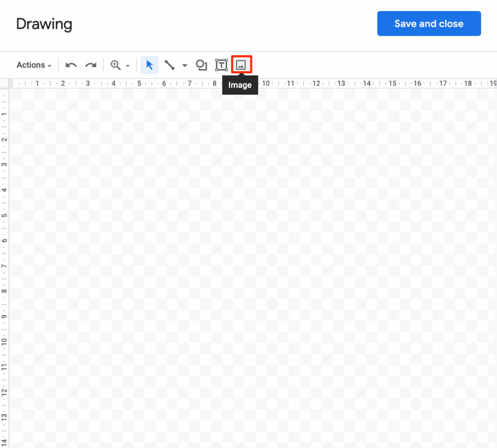Expand the Line tool dropdown arrow
This screenshot has width=497, height=448.
pos(184,64)
